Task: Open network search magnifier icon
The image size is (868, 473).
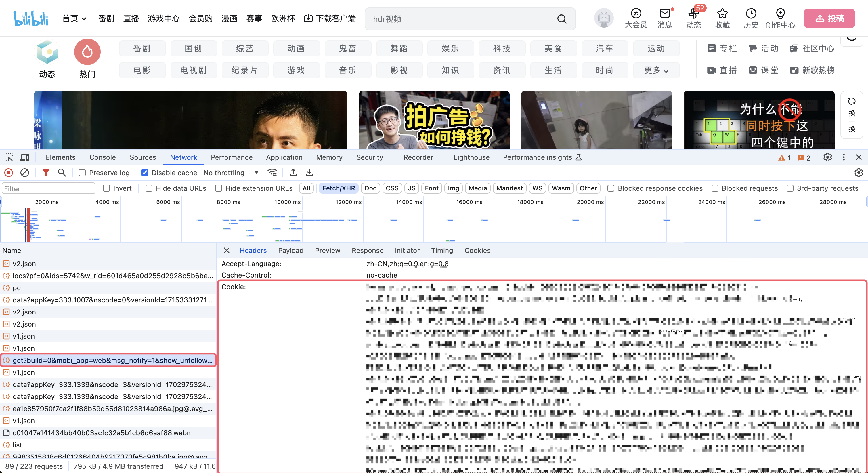Action: (x=62, y=173)
